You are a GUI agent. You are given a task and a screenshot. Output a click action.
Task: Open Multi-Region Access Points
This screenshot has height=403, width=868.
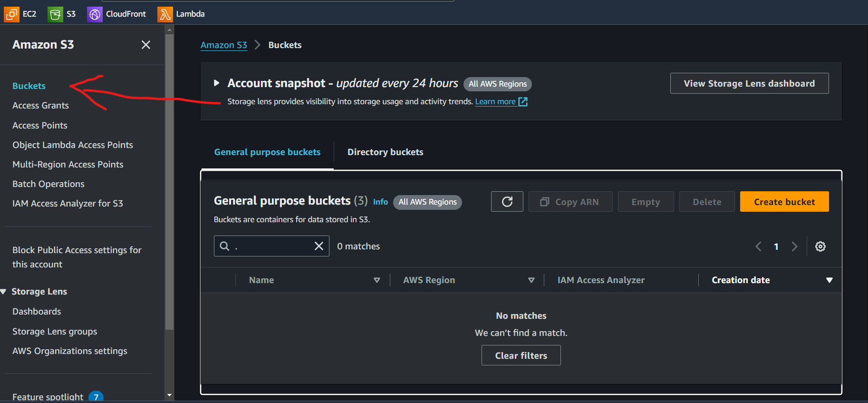click(x=68, y=165)
